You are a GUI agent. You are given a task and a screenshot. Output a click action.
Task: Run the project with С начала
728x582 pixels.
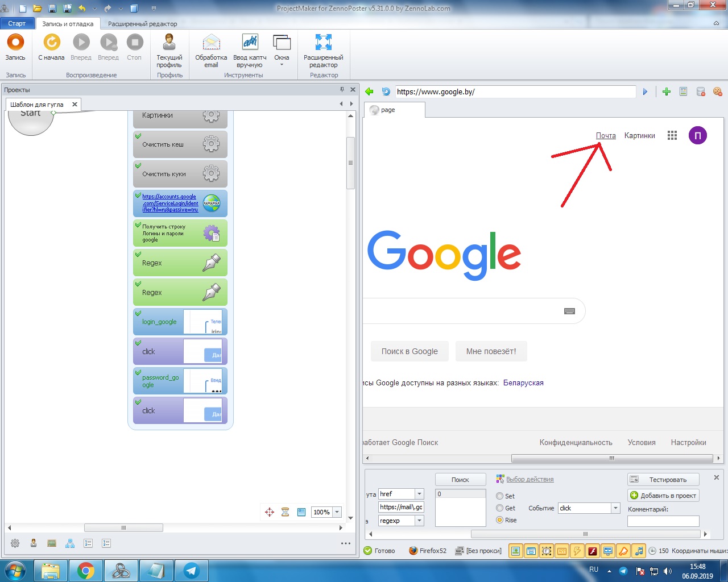point(51,47)
